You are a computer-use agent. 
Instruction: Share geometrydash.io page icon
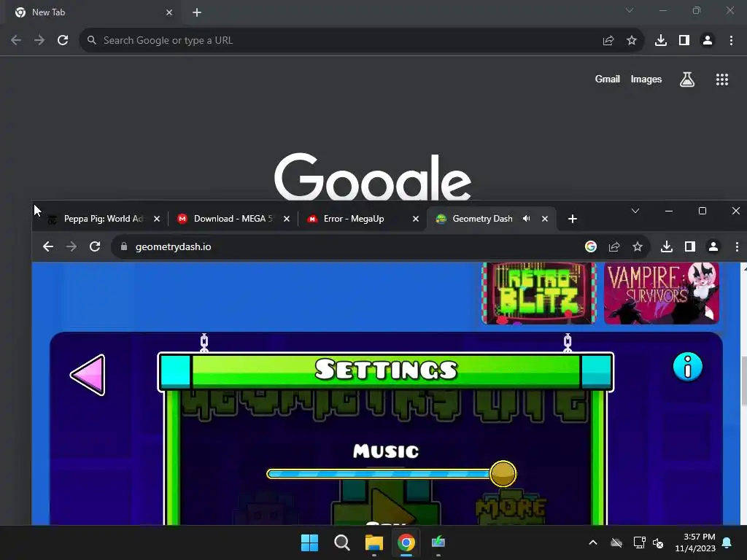coord(614,246)
